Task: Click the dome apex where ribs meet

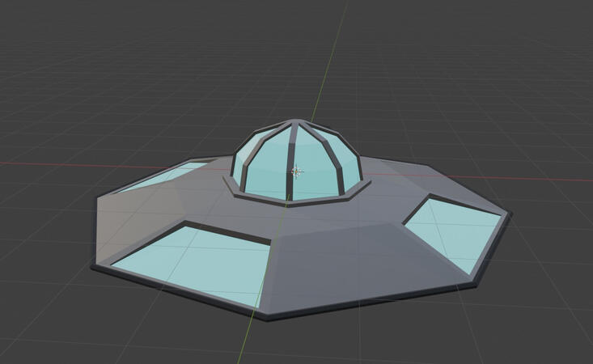Action: tap(294, 124)
